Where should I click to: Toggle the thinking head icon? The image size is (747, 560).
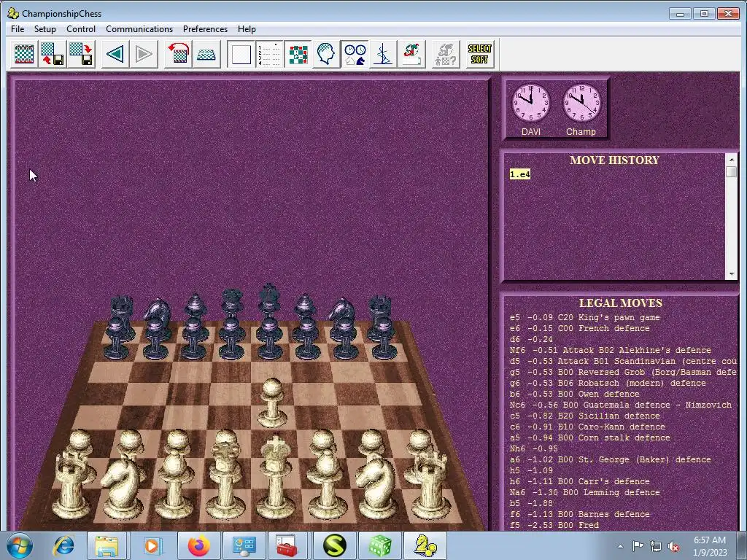(326, 54)
